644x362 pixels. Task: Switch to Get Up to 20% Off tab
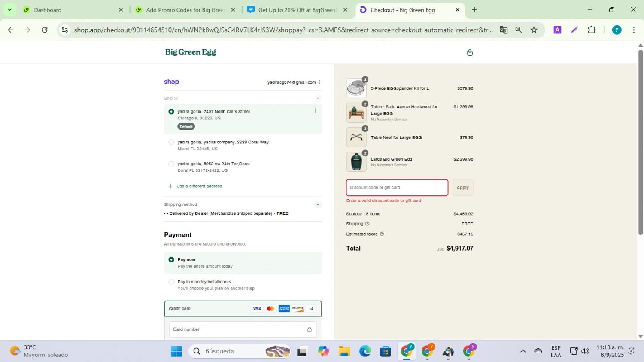pos(298,9)
